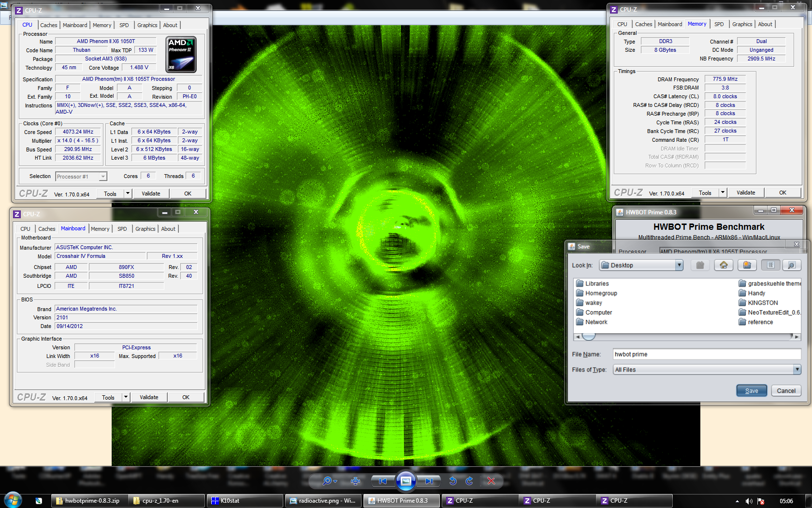812x508 pixels.
Task: Select the Computer folder in Save dialog
Action: click(594, 313)
